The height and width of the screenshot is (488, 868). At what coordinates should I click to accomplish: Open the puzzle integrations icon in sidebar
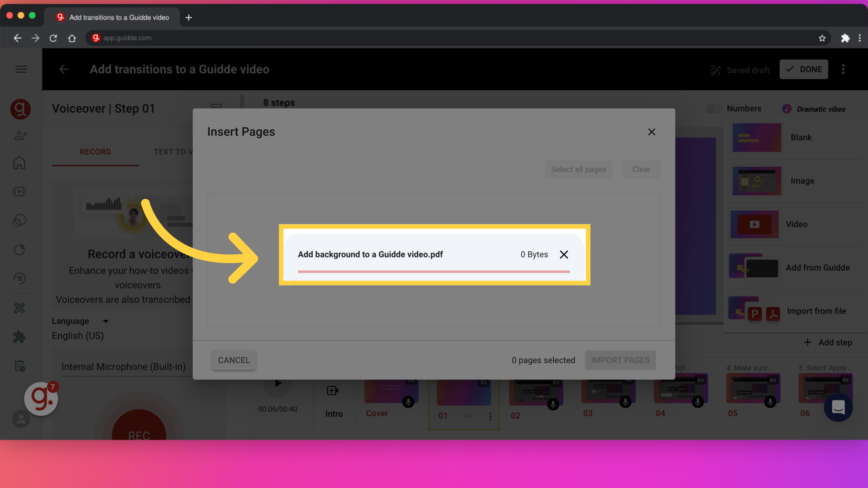[19, 337]
